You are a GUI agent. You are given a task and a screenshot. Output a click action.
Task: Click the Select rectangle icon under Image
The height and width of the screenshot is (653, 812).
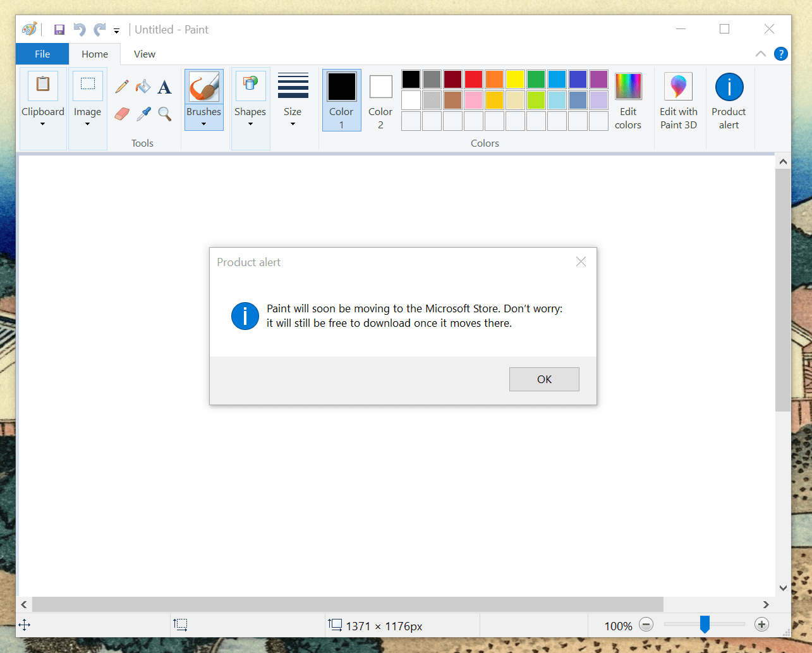[x=88, y=85]
